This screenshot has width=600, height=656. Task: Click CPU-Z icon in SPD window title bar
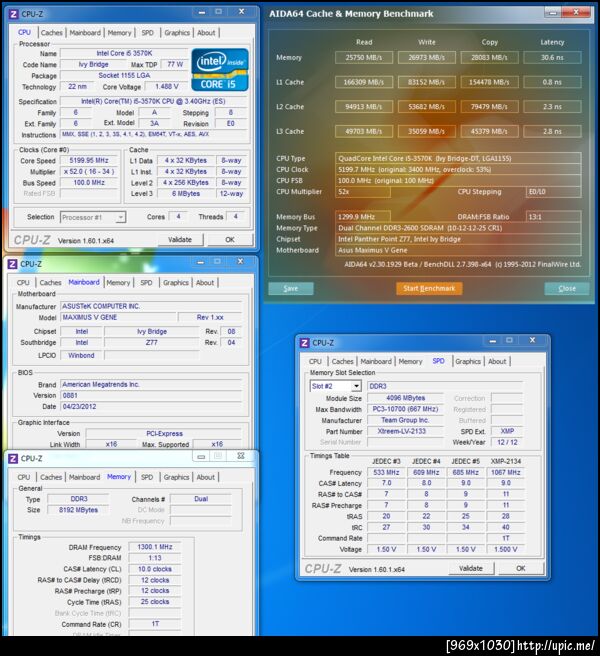[x=305, y=343]
